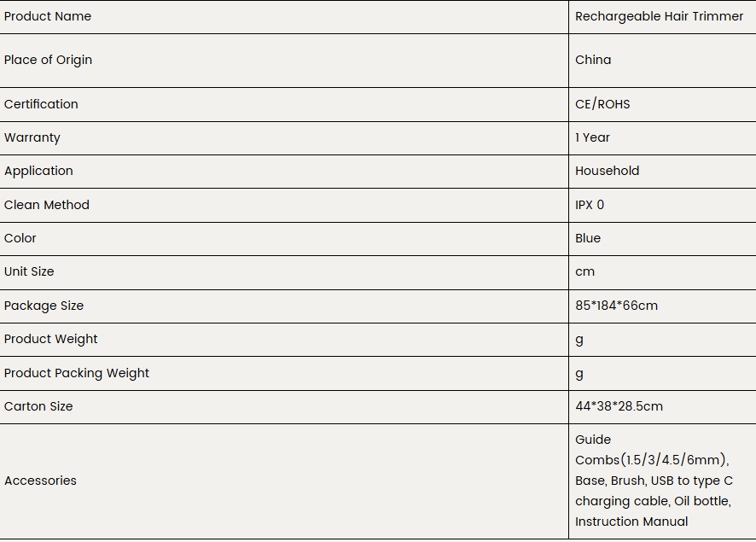Select the "IPX 0" value cell
The width and height of the screenshot is (756, 542).
click(x=590, y=205)
